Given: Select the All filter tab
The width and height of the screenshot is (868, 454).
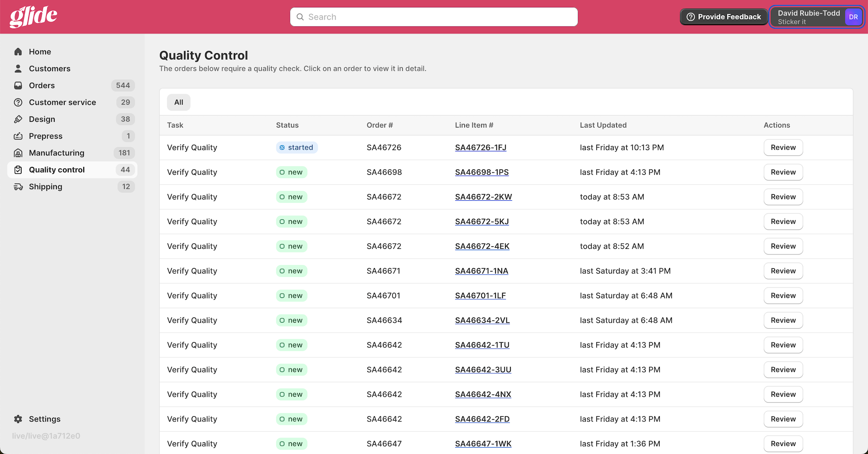Looking at the screenshot, I should click(x=179, y=102).
